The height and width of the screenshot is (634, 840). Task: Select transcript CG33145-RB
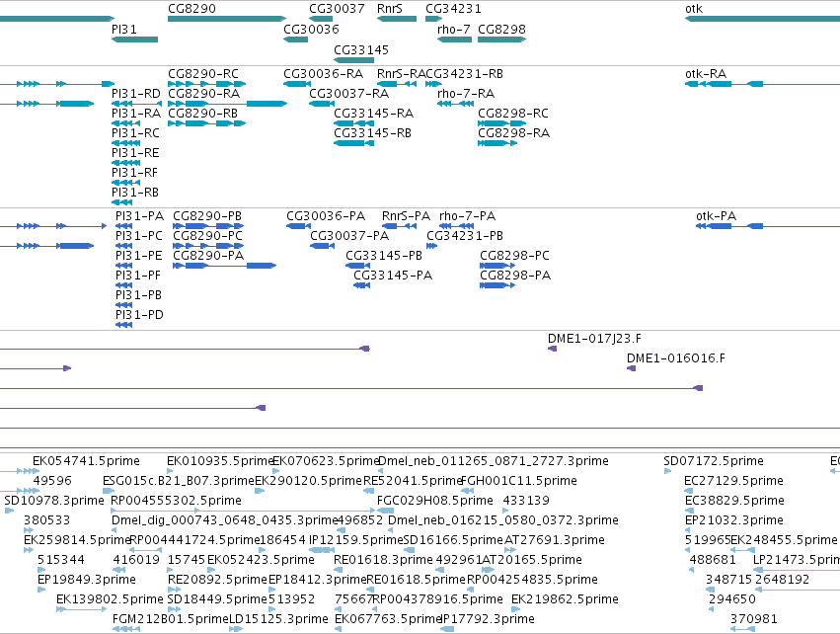coord(353,143)
